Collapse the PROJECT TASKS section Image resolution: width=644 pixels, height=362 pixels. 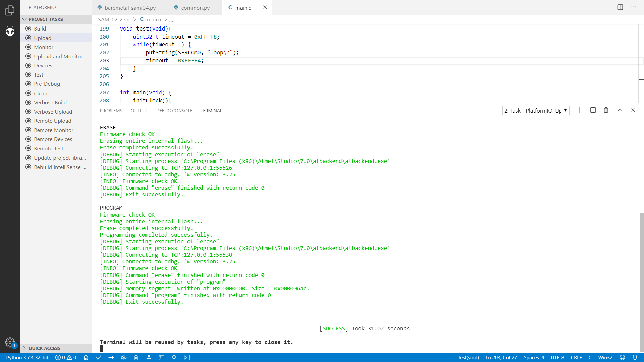56,19
